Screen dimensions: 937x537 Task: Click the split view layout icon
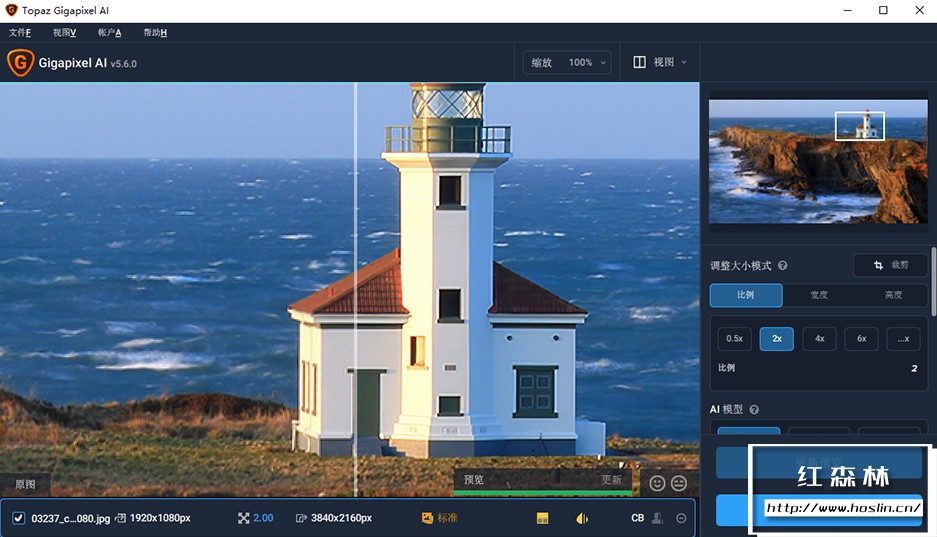[639, 62]
